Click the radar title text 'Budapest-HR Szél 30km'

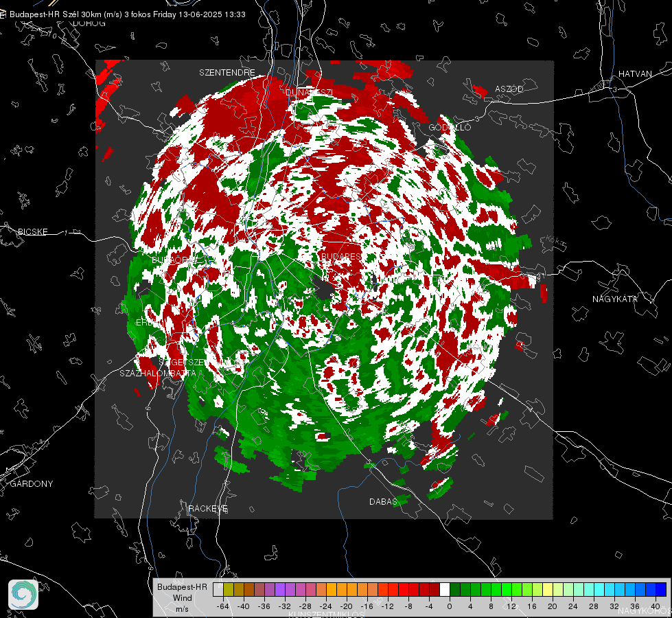click(56, 14)
